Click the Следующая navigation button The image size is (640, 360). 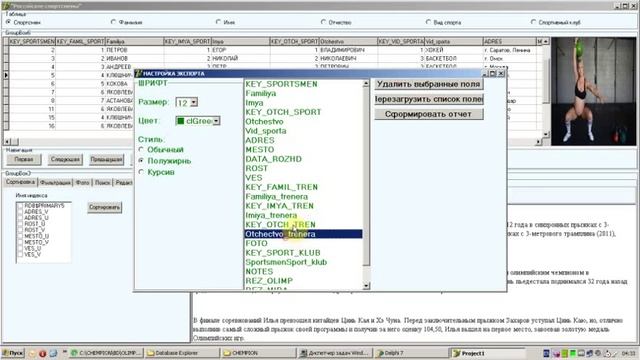[x=65, y=160]
